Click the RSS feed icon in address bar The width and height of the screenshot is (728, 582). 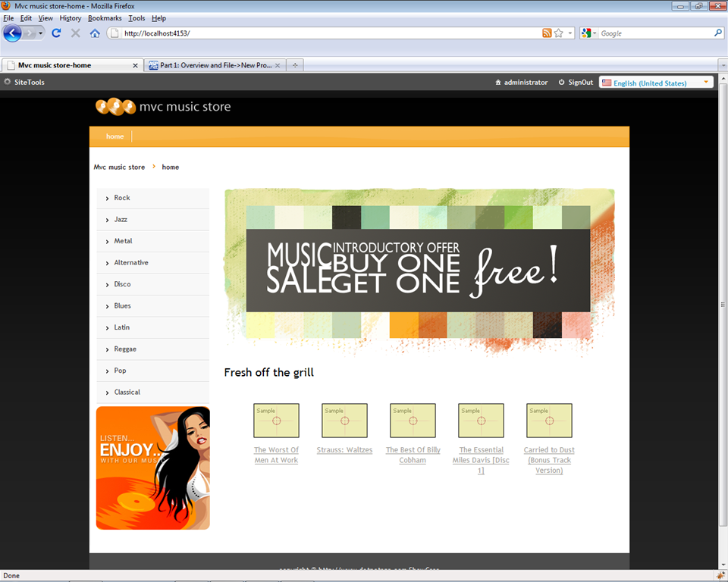pos(547,33)
